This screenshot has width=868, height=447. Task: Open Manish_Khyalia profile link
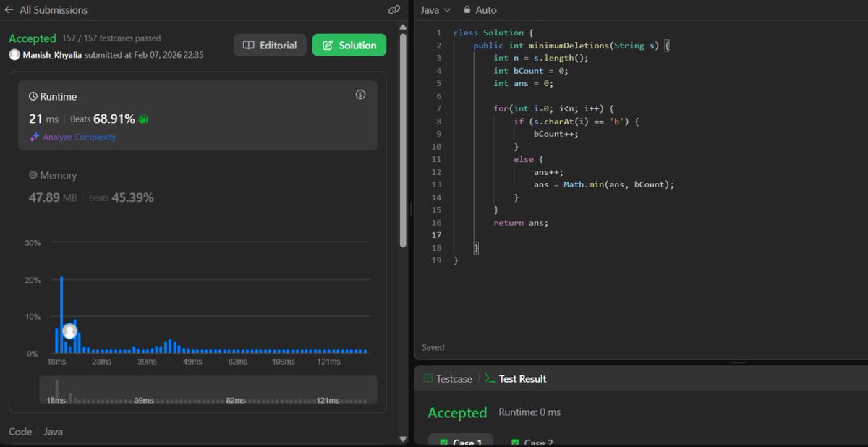pos(52,54)
